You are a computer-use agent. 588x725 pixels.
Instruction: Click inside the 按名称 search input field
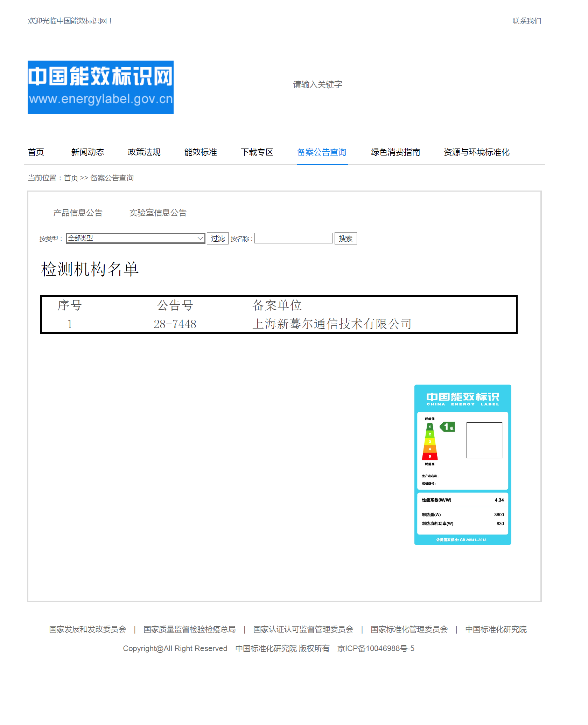tap(293, 238)
